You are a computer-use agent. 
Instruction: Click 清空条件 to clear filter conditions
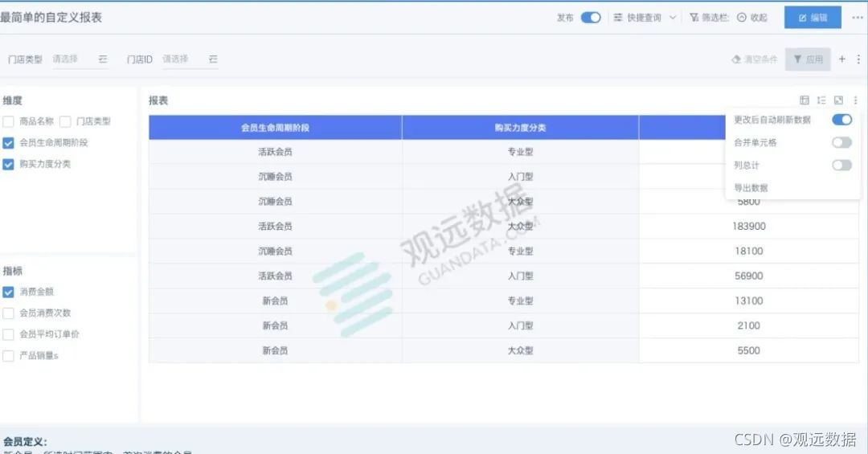755,59
